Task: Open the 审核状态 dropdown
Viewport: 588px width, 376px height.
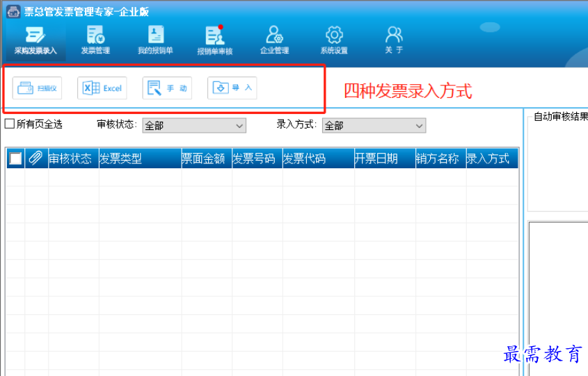Action: [x=194, y=126]
